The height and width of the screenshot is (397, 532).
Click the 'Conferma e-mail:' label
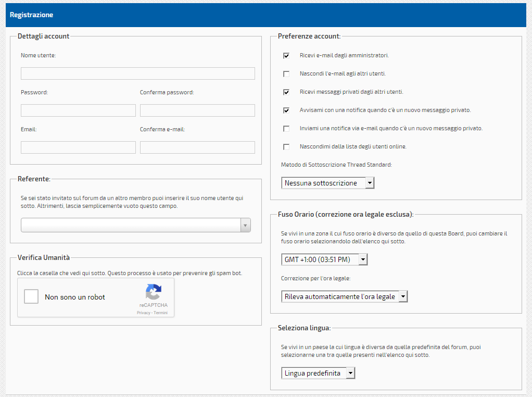click(162, 129)
